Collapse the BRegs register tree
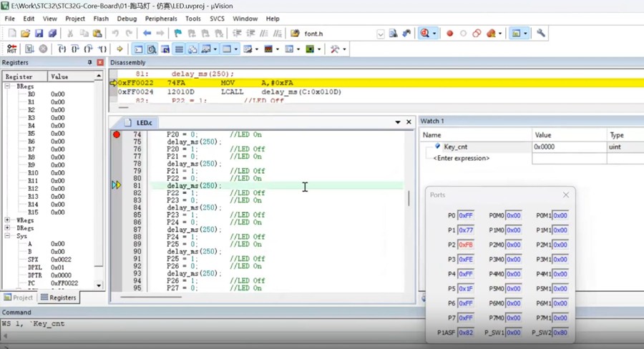The height and width of the screenshot is (349, 644). tap(8, 86)
